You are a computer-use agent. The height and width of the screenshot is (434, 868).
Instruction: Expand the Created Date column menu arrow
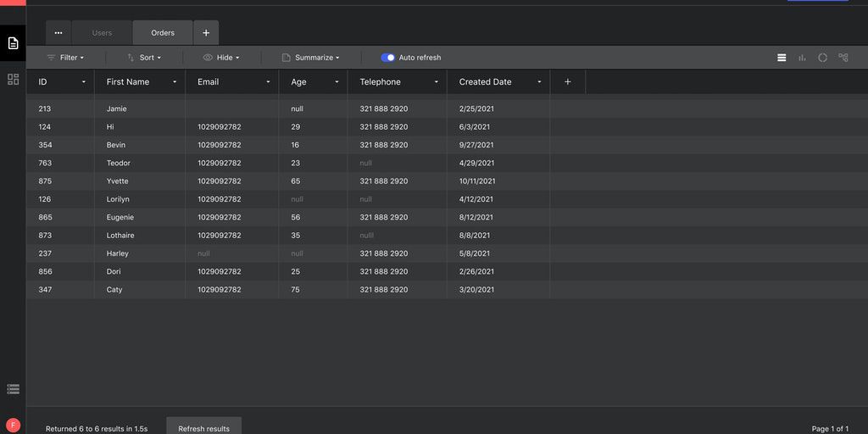click(539, 82)
